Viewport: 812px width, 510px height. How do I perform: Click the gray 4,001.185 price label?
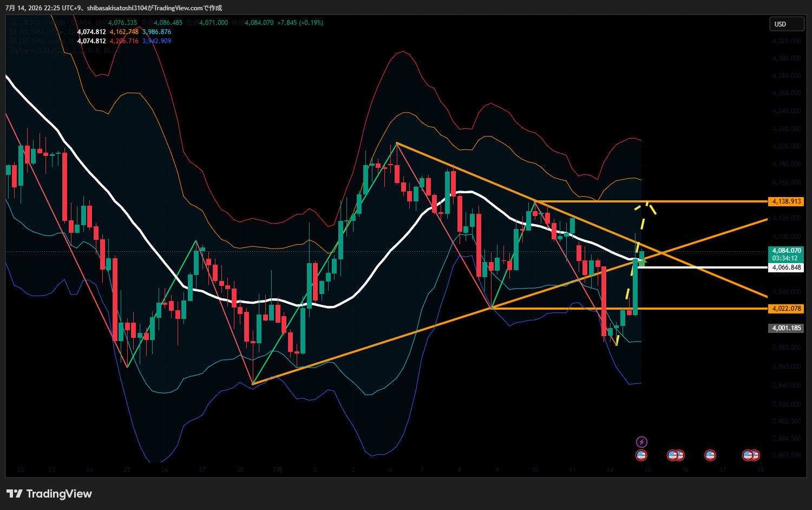click(x=786, y=328)
